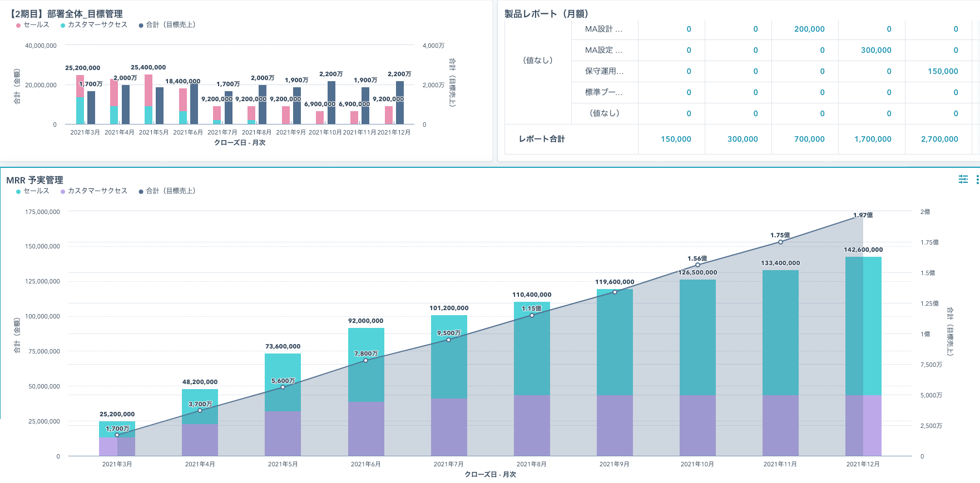Toggle 合計（目標売上）legend in 部署全体_目標管理 chart
980x483 pixels.
(x=167, y=24)
